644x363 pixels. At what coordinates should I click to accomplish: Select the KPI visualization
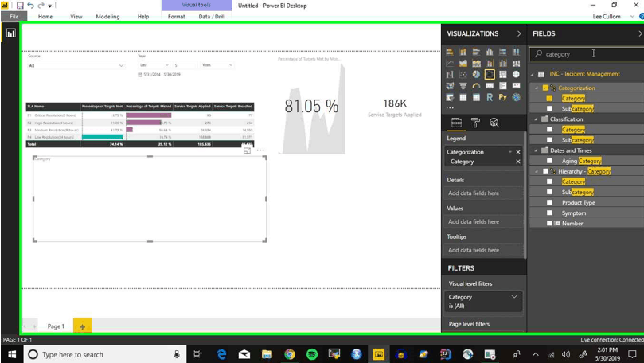tap(517, 86)
